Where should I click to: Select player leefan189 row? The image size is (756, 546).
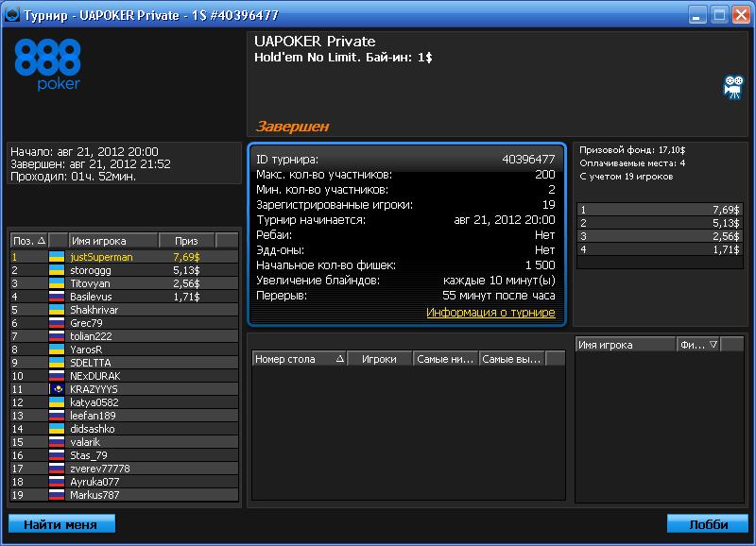tap(125, 416)
